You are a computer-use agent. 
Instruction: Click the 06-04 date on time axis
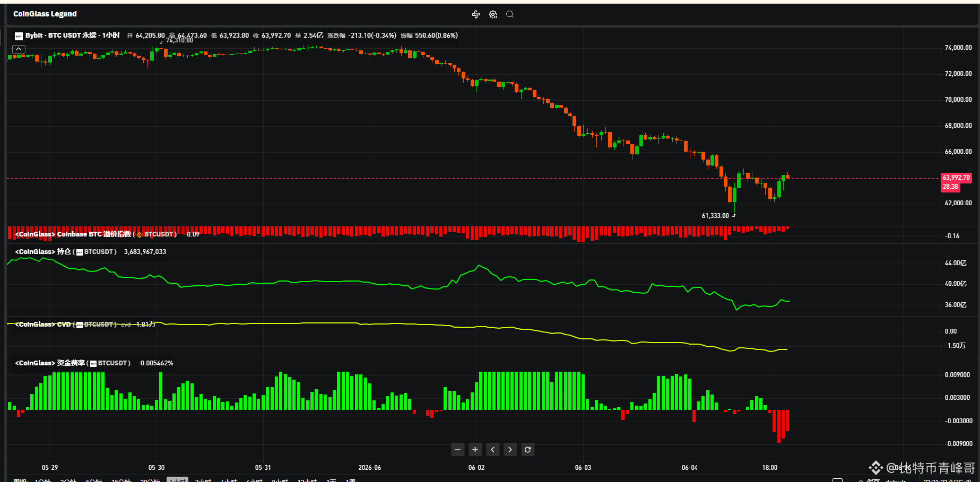690,468
